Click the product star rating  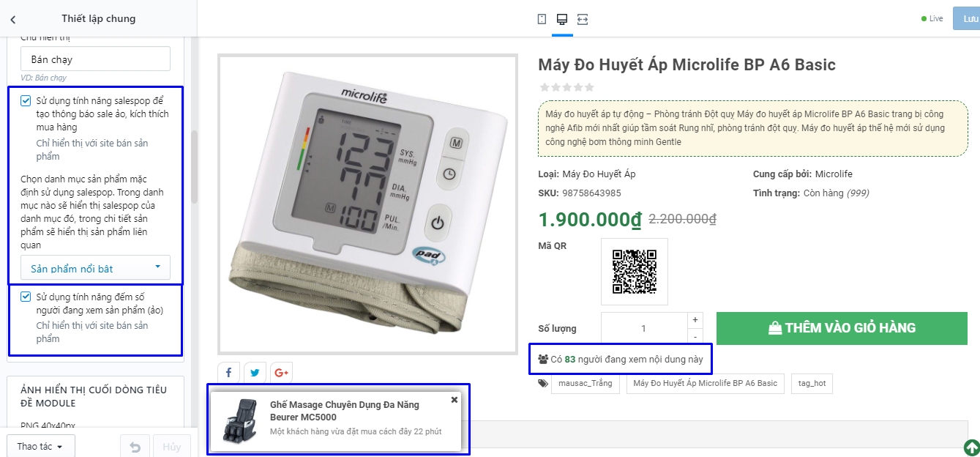[566, 87]
